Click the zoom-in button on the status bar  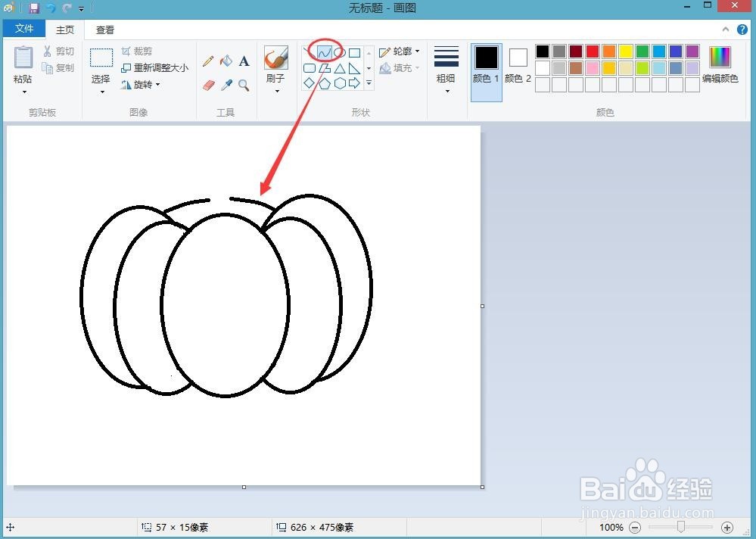click(x=726, y=527)
